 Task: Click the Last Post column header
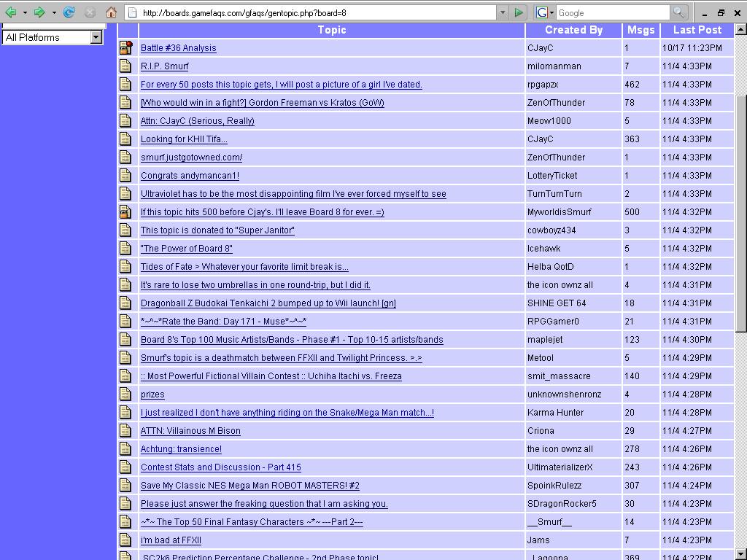pyautogui.click(x=697, y=30)
